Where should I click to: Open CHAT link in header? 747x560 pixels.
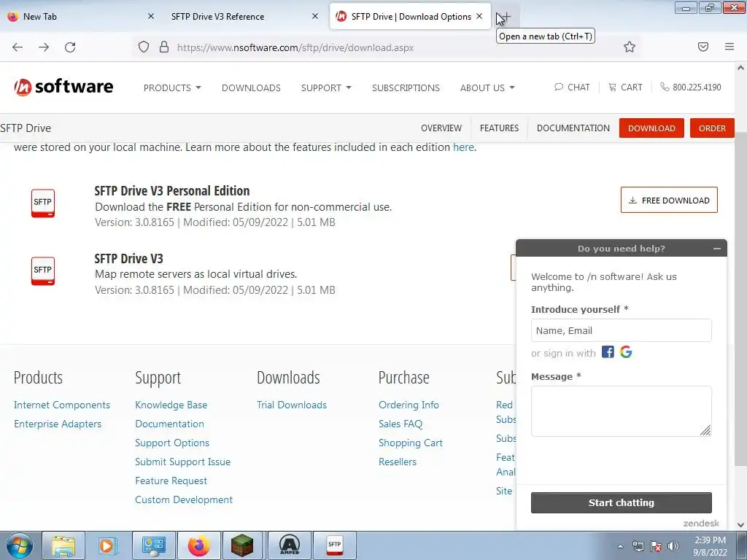coord(572,87)
